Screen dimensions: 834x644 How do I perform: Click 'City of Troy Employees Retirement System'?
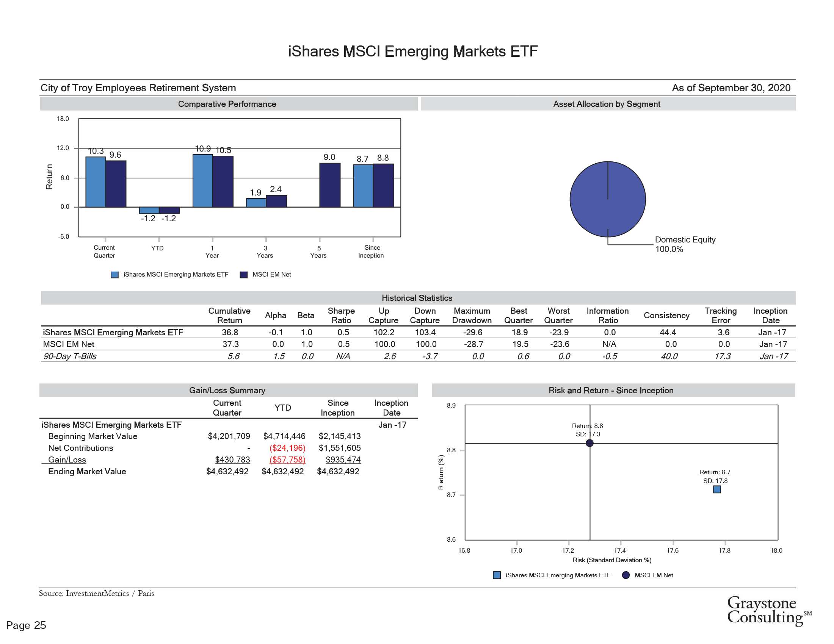click(x=138, y=88)
